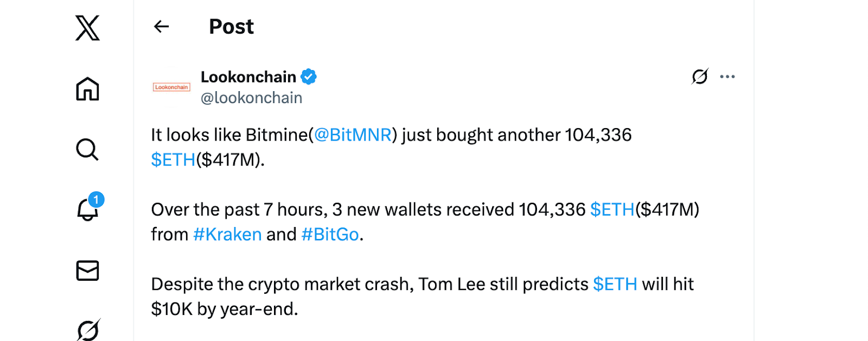Open Grok from the left sidebar

(88, 330)
